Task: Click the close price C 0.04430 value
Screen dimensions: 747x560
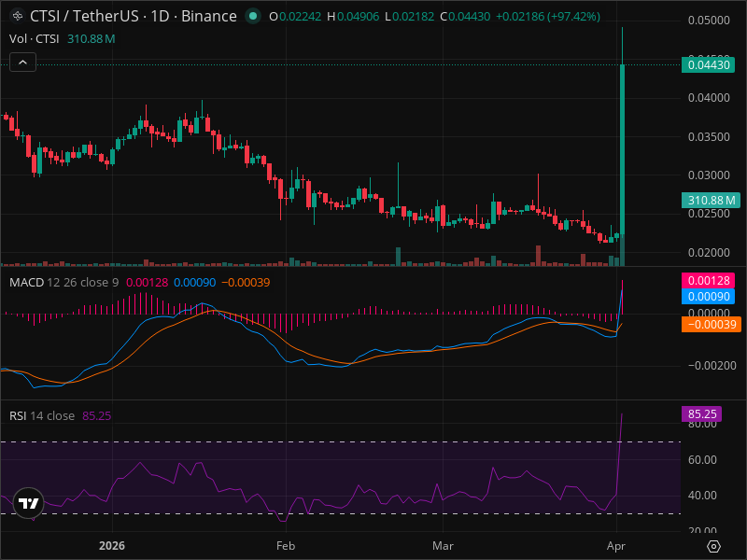Action: pos(465,17)
